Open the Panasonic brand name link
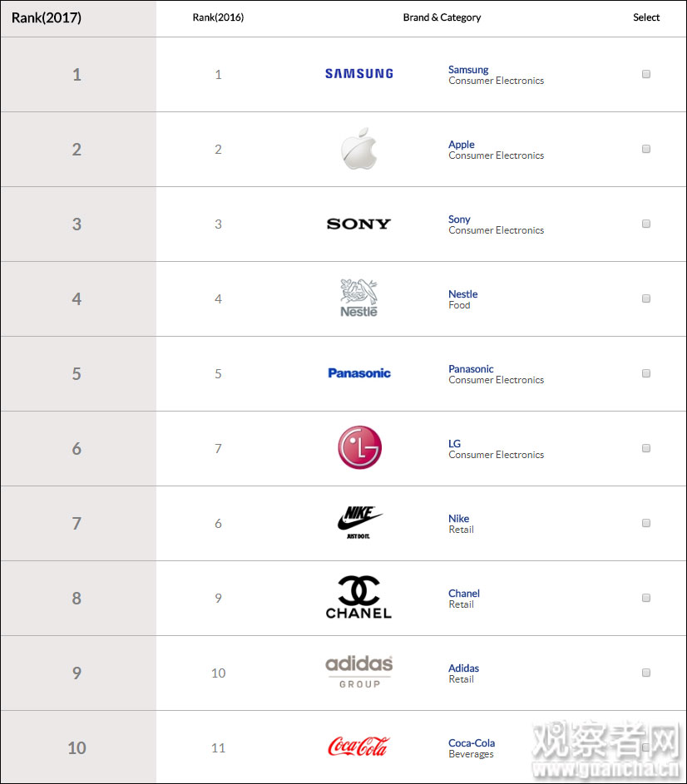The height and width of the screenshot is (784, 687). point(471,368)
